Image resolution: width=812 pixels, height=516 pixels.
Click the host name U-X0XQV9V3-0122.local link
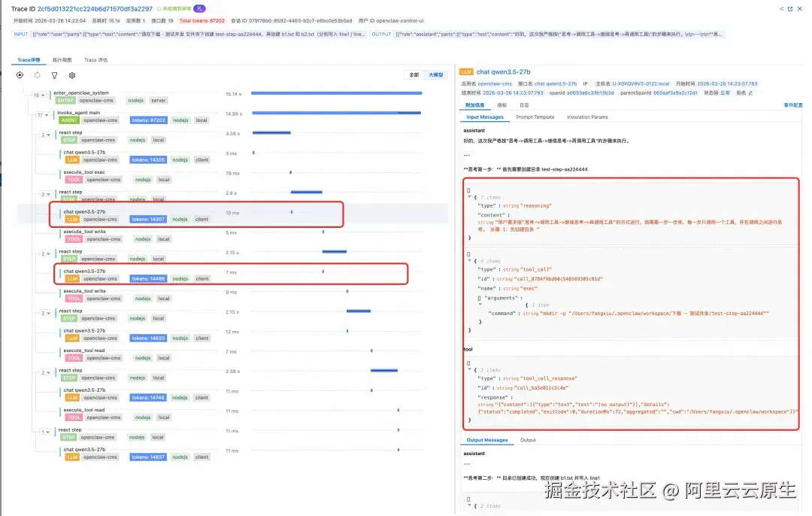[x=641, y=83]
